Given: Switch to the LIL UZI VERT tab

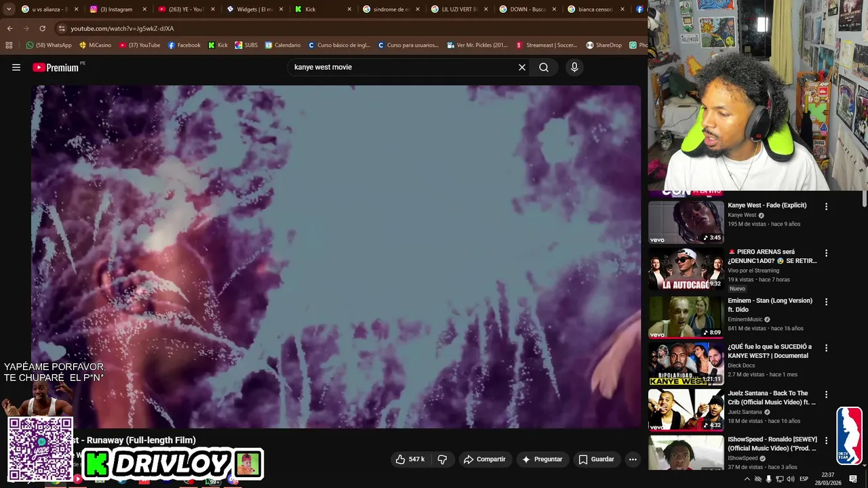Looking at the screenshot, I should tap(458, 9).
